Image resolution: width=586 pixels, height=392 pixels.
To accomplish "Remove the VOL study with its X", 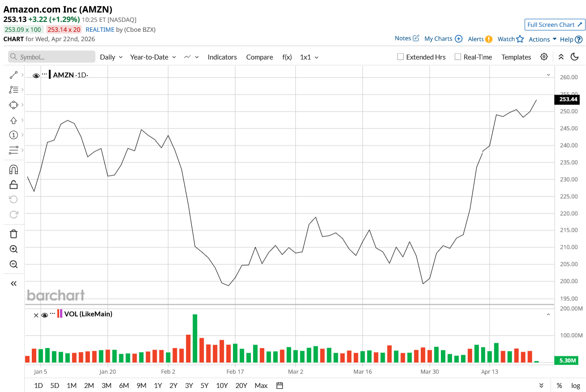I will [36, 315].
